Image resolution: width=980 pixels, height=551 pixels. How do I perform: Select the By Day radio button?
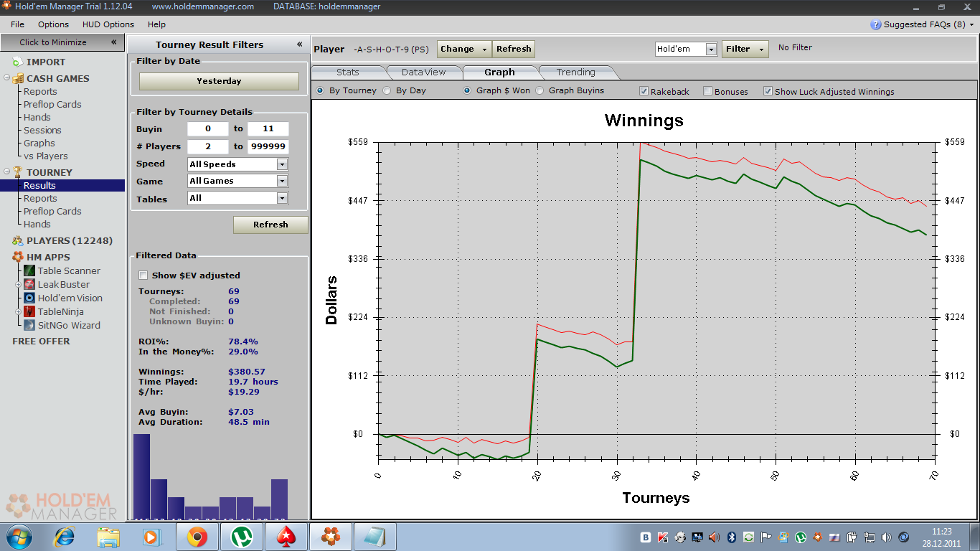point(387,90)
